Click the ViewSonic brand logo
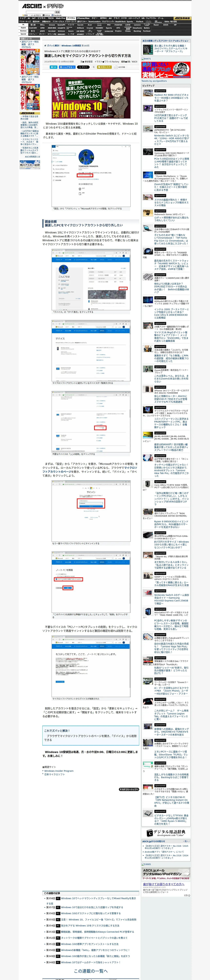This screenshot has height=980, width=210. point(137,28)
